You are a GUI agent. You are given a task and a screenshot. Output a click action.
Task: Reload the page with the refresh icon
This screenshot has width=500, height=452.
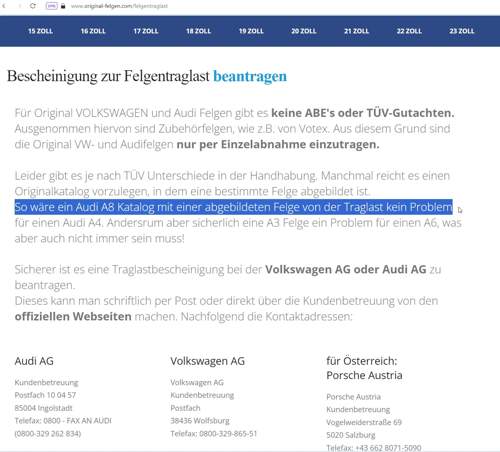click(x=33, y=6)
